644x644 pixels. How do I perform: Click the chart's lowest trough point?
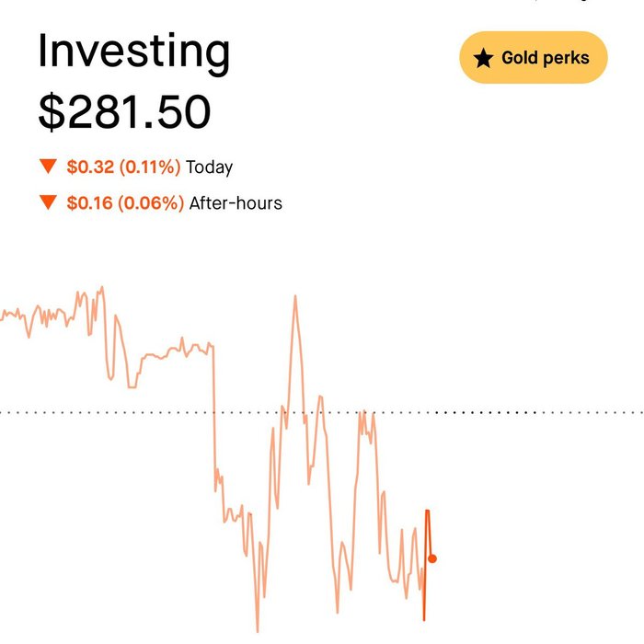(258, 629)
